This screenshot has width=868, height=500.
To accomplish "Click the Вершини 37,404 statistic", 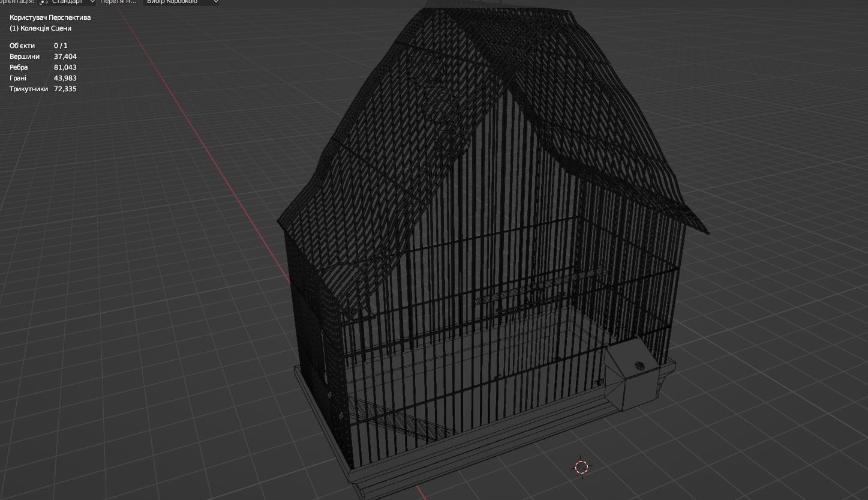I will pos(43,56).
